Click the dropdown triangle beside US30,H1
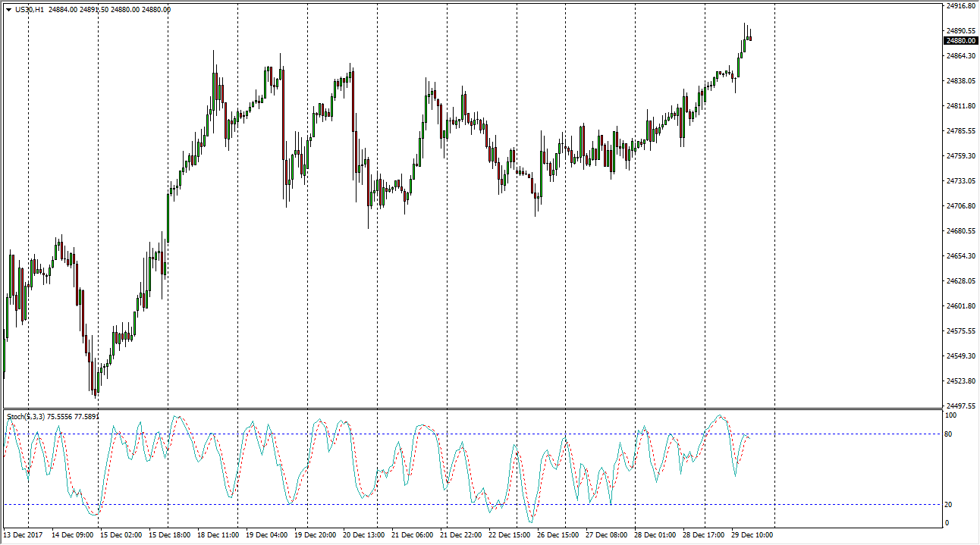 (x=8, y=10)
